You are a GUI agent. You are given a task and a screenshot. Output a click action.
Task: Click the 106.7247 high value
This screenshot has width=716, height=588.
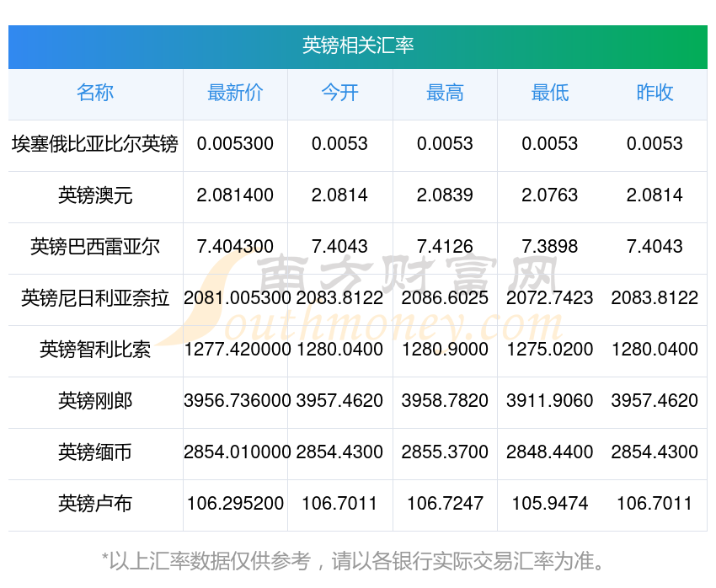(445, 504)
